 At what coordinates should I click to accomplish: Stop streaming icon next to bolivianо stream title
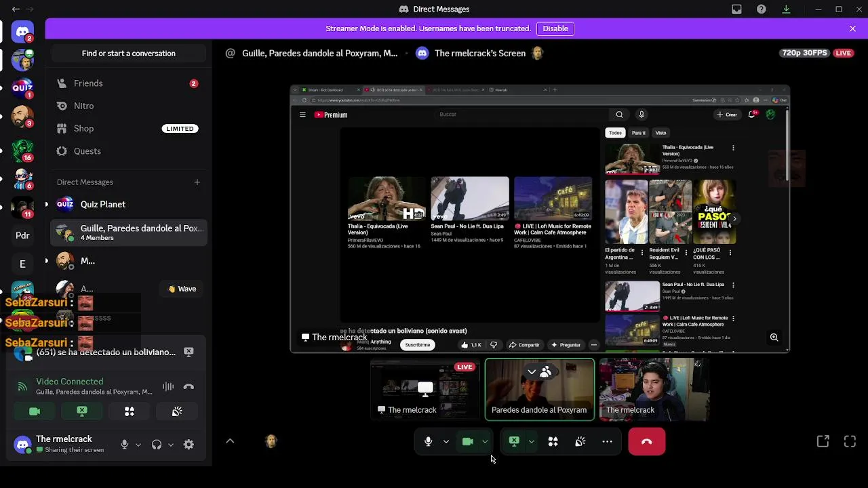click(x=189, y=352)
